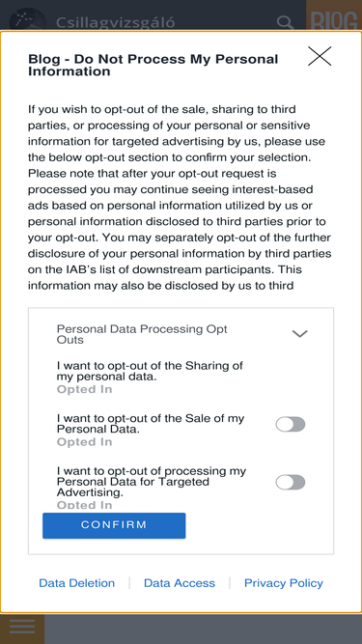
Task: Click the Targeted Advertising opt-out label
Action: click(152, 482)
